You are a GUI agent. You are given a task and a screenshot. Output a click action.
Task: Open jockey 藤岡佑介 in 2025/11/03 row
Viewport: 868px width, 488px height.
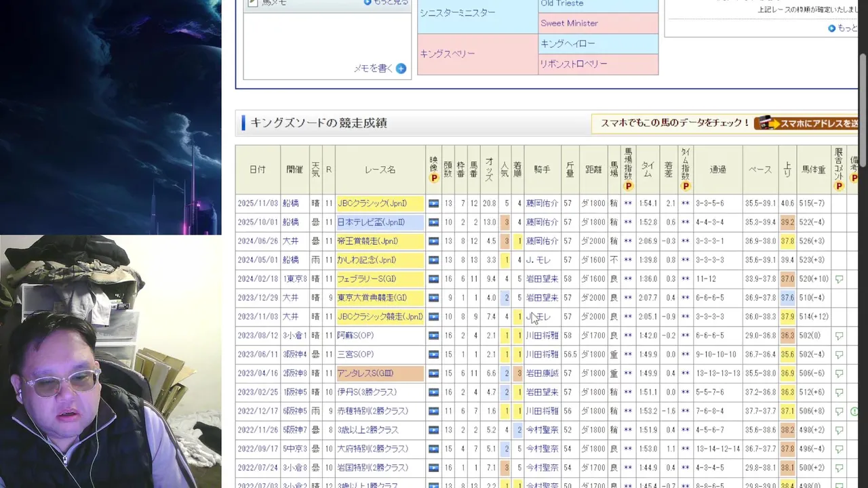pos(542,203)
